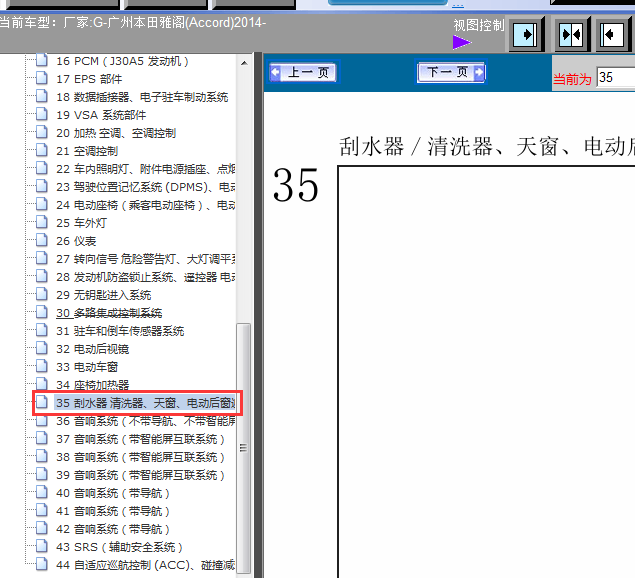Click document icon beside 17 EPS 部件

tap(42, 78)
